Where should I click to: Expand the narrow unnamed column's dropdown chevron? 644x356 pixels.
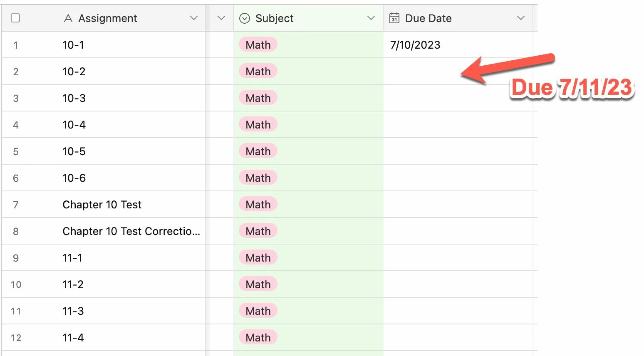coord(221,18)
